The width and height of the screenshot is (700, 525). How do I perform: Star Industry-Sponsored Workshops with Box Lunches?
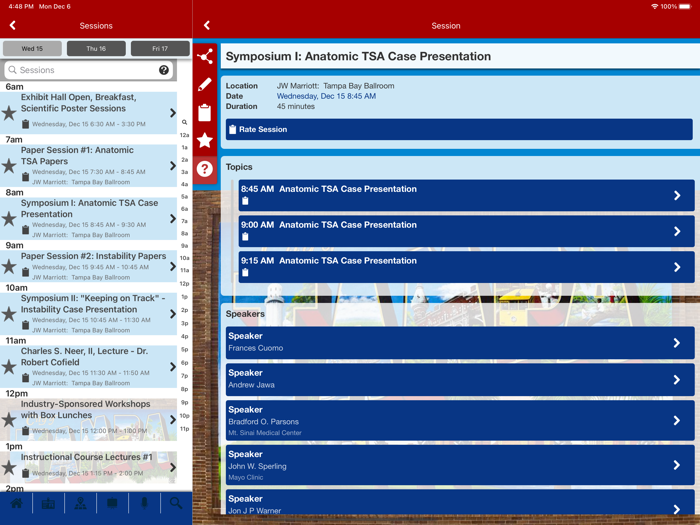(x=9, y=420)
